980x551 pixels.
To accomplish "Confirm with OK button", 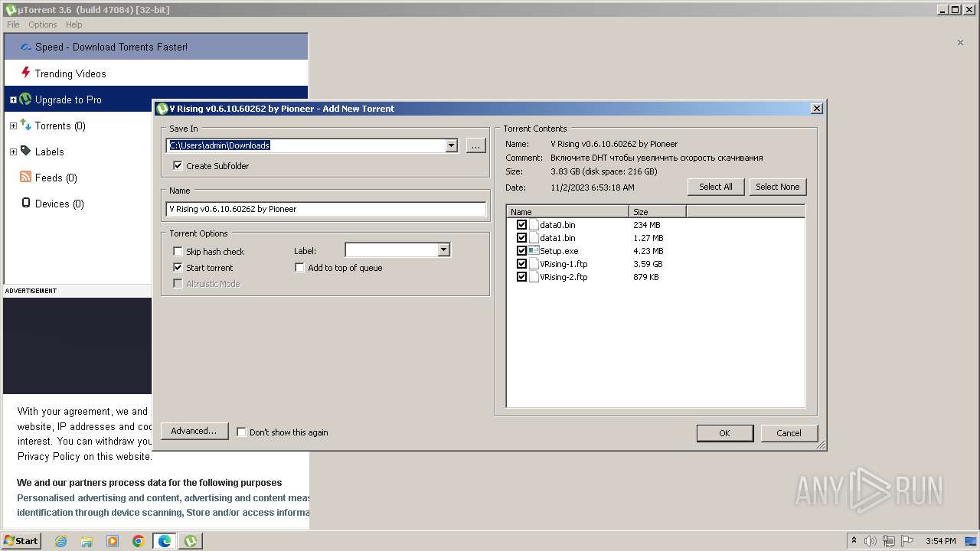I will click(x=724, y=433).
